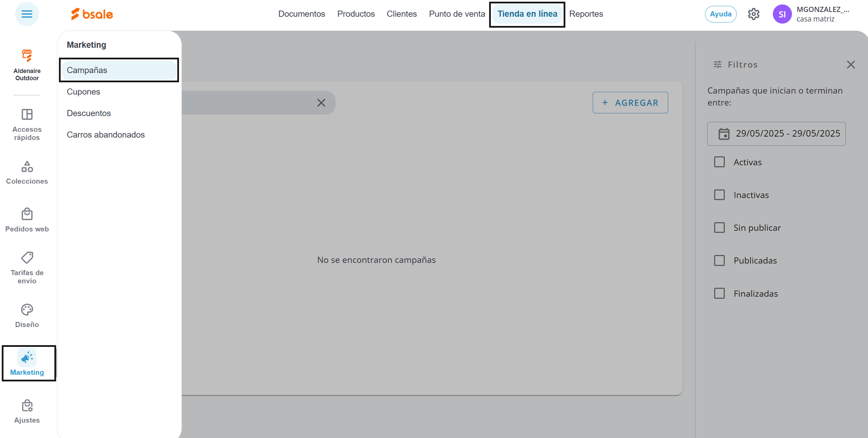This screenshot has height=438, width=868.
Task: Click the settings gear icon
Action: coord(753,14)
